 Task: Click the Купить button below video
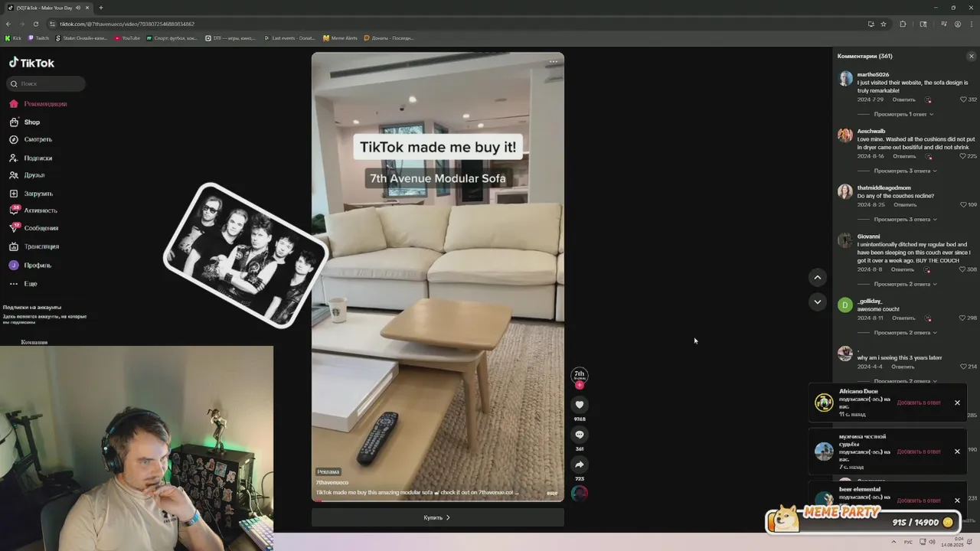tap(437, 517)
